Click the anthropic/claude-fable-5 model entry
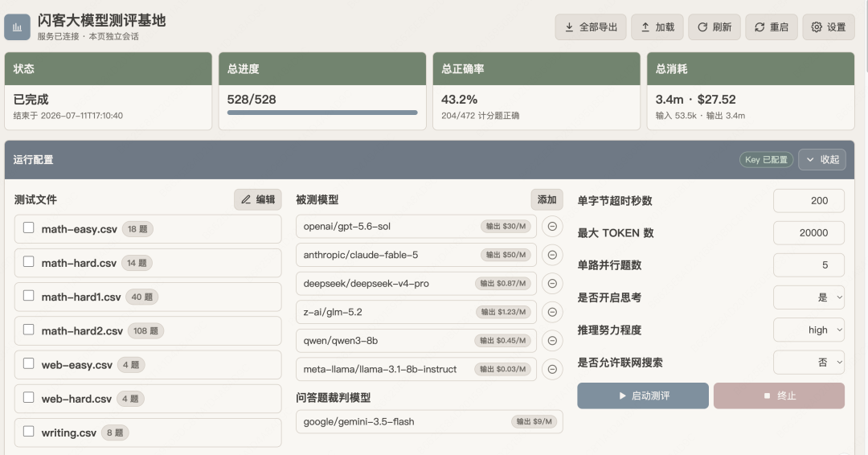 pos(416,255)
